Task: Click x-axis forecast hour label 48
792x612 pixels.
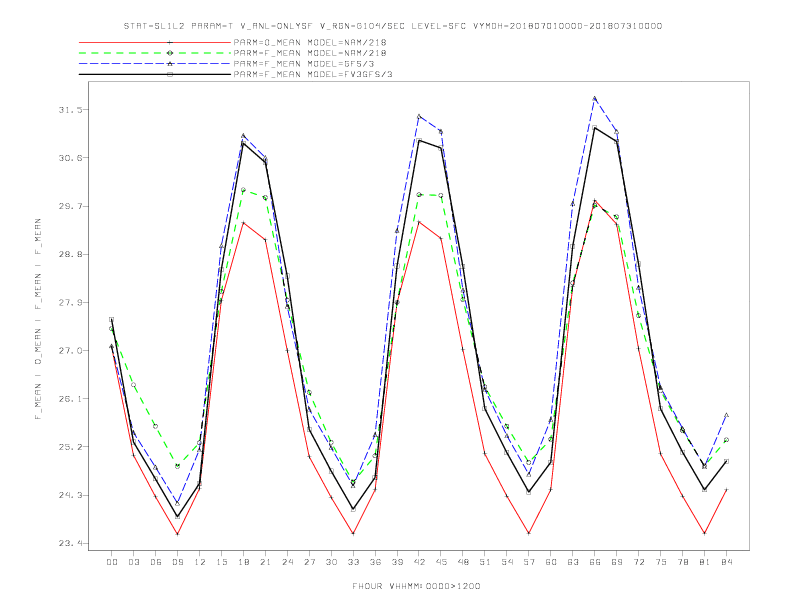Action: click(463, 562)
